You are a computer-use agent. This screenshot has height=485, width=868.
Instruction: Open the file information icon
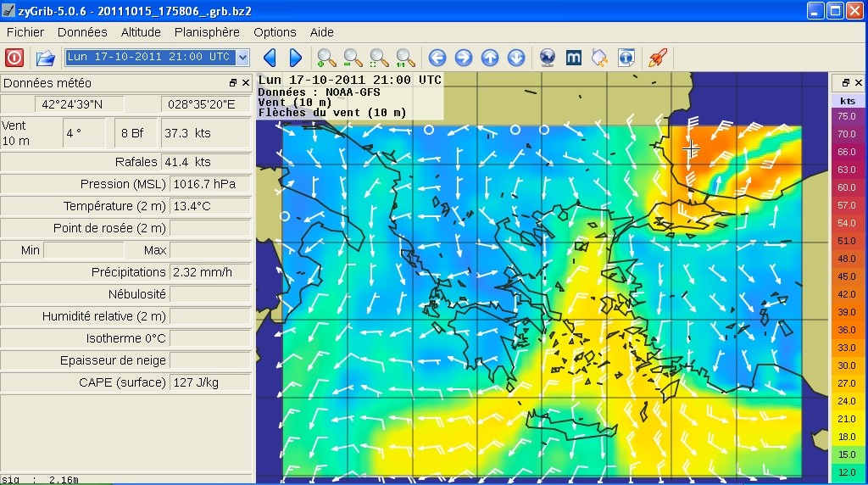coord(626,58)
